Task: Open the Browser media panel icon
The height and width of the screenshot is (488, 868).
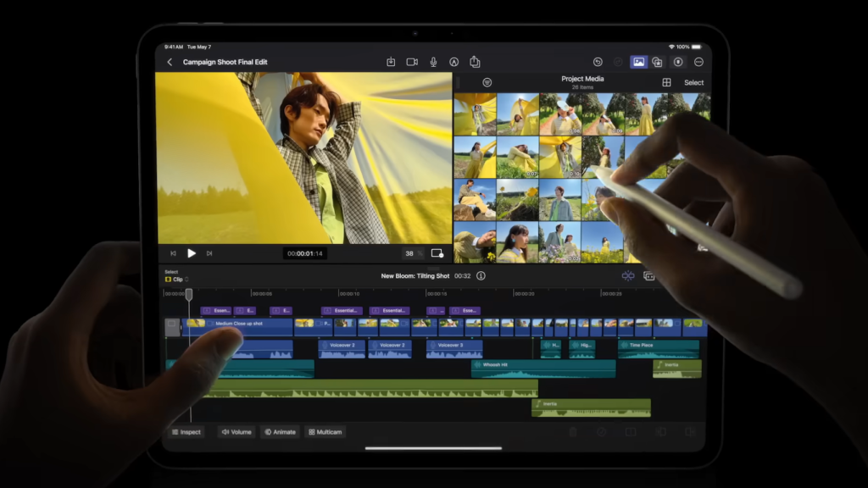Action: click(x=637, y=62)
